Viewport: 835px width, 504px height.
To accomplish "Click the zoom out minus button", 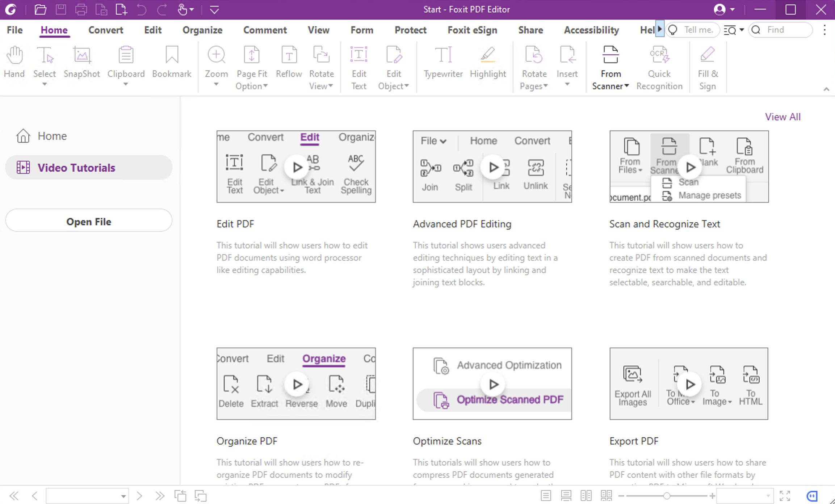I will (x=621, y=496).
